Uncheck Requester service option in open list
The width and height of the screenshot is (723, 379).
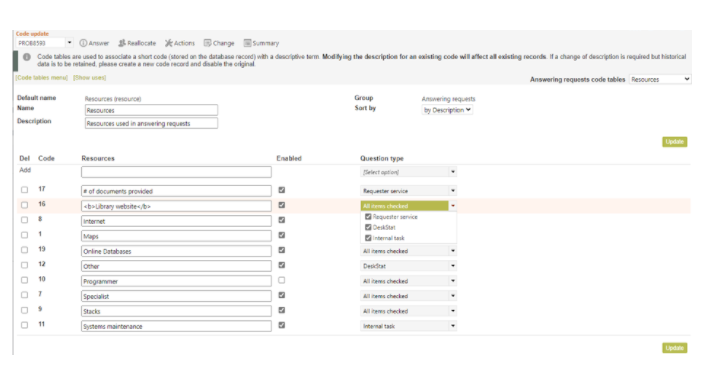pos(368,217)
